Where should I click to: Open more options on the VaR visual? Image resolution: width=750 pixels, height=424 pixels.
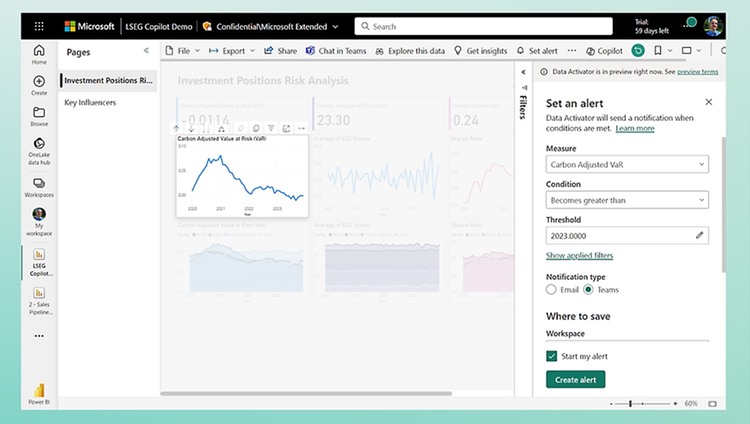pyautogui.click(x=301, y=128)
